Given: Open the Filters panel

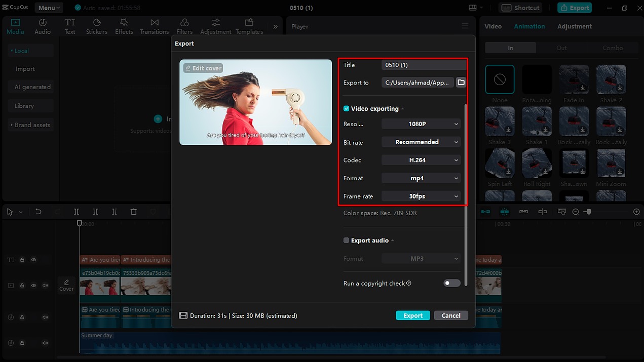Looking at the screenshot, I should tap(184, 26).
